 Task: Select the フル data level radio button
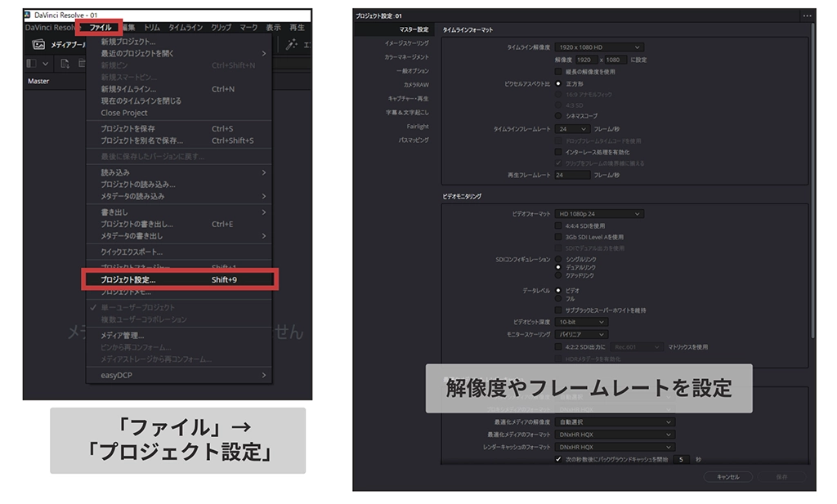(558, 299)
